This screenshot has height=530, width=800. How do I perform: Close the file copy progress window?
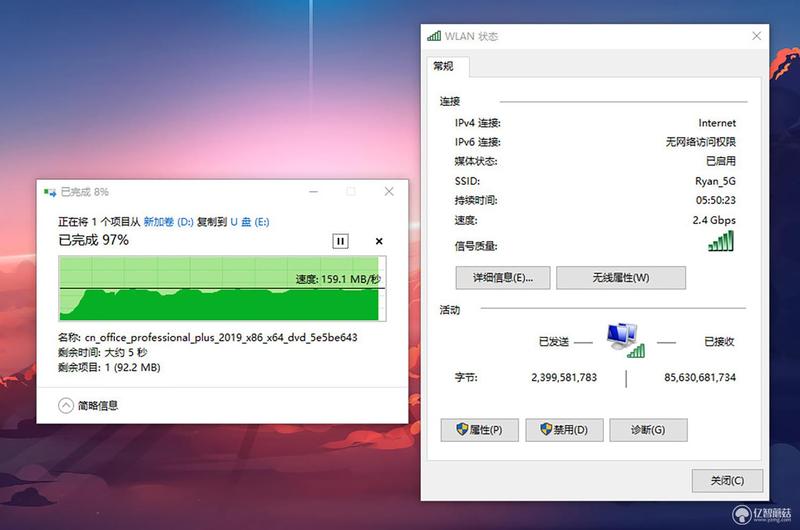click(389, 192)
